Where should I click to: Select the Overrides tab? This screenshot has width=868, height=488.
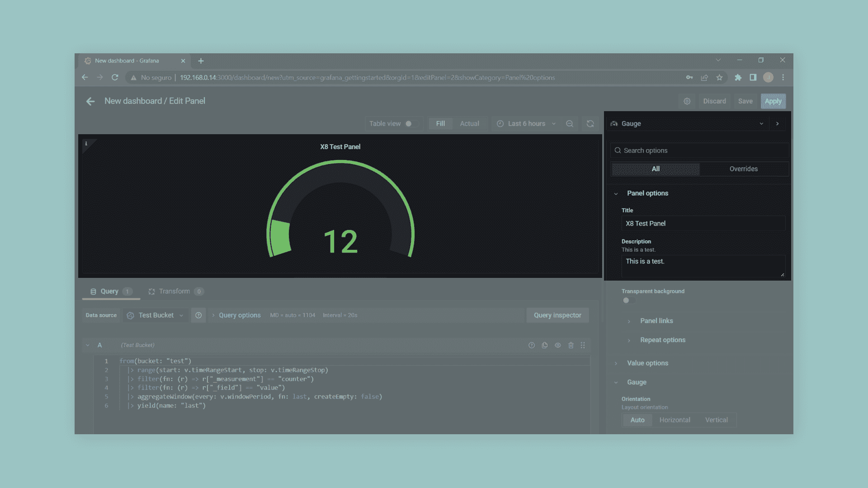point(743,169)
